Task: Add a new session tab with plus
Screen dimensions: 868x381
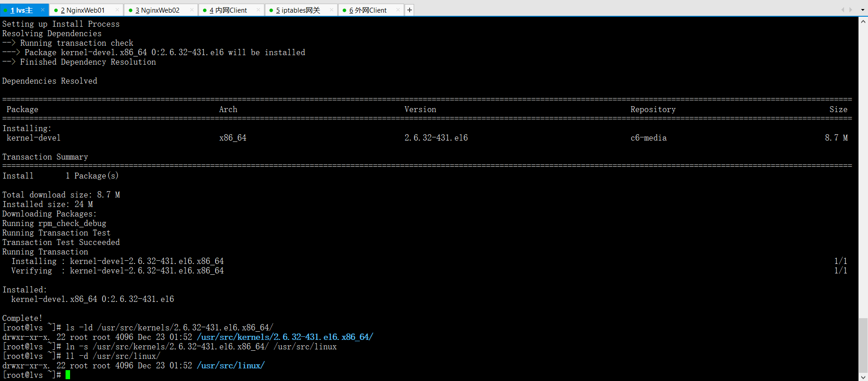Action: click(409, 10)
